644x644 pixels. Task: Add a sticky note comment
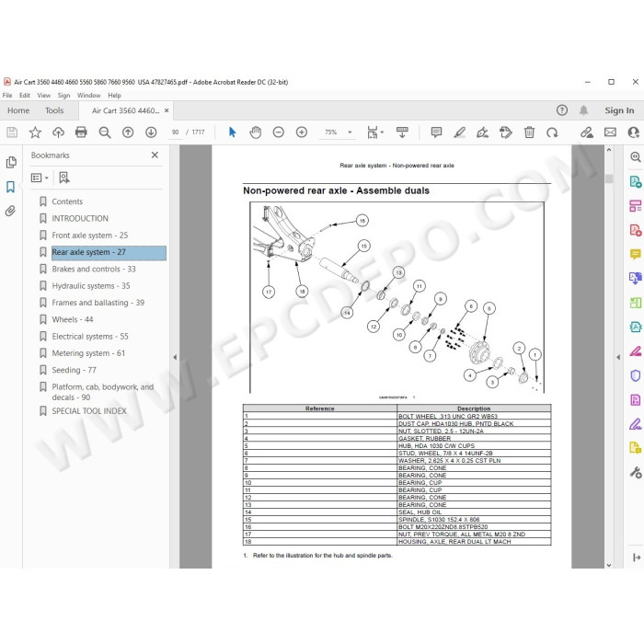[436, 132]
